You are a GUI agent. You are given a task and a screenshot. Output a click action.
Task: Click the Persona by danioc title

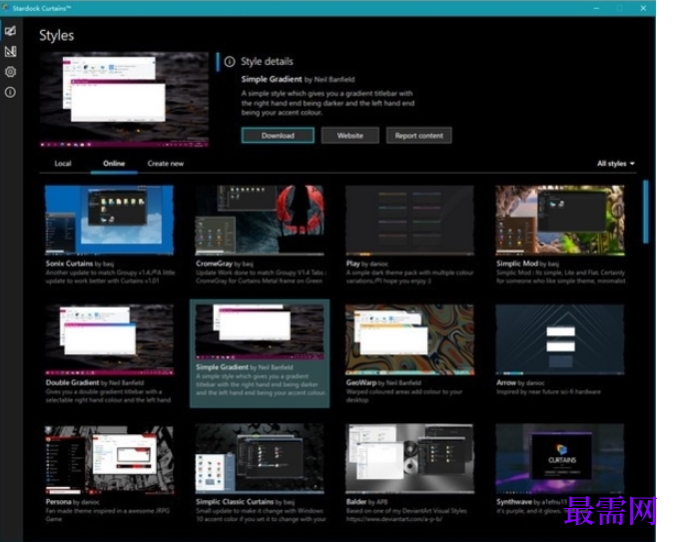click(72, 502)
